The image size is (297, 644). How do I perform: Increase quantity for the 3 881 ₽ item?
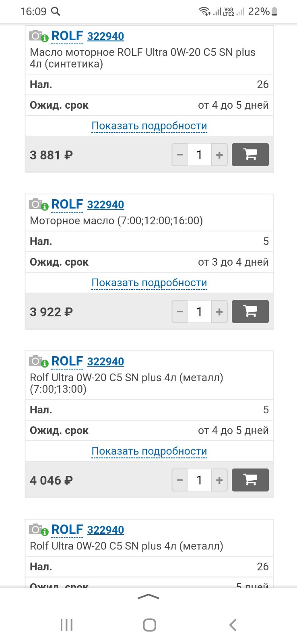[x=219, y=155]
